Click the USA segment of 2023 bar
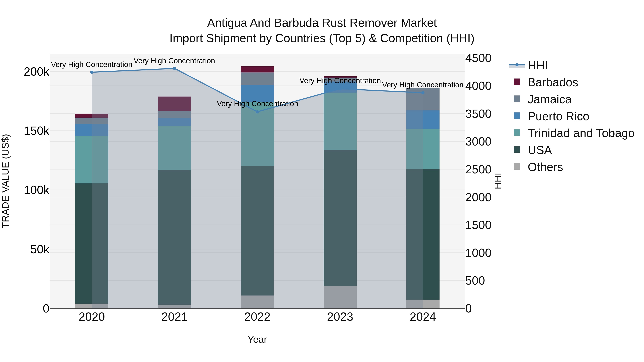Image resolution: width=644 pixels, height=362 pixels. point(340,218)
